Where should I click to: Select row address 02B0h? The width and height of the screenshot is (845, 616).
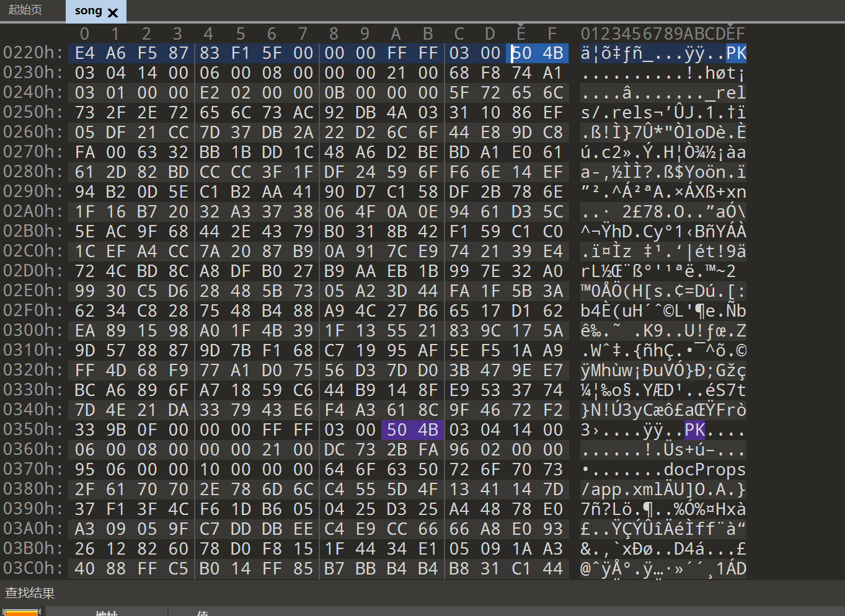click(33, 232)
